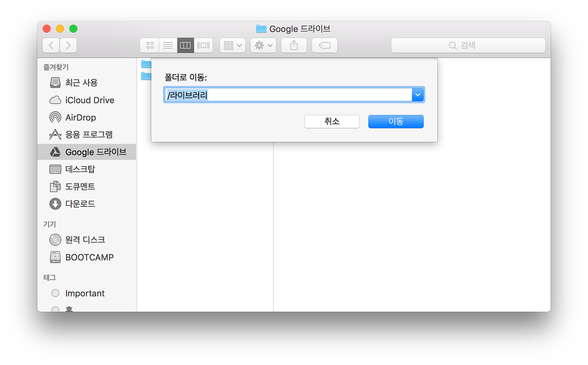Viewport: 588px width, 365px height.
Task: Click the 검색 search field
Action: click(468, 45)
